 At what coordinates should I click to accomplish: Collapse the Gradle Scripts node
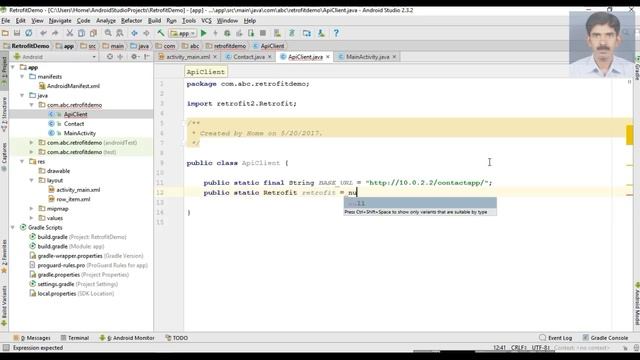(13, 227)
